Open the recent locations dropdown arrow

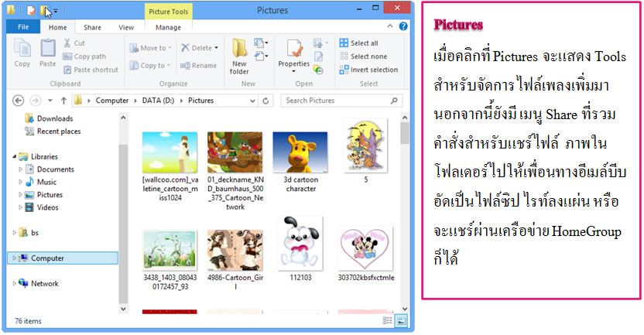click(50, 101)
